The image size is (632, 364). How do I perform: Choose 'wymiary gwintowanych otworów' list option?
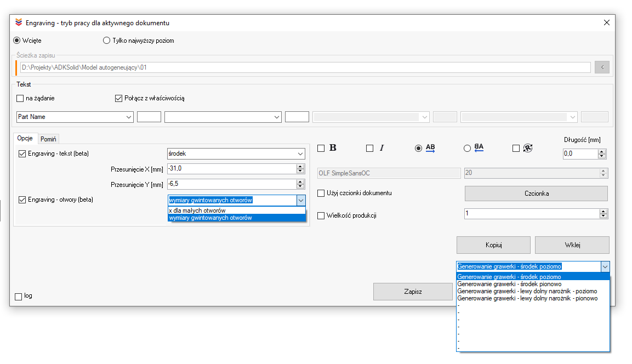point(237,218)
